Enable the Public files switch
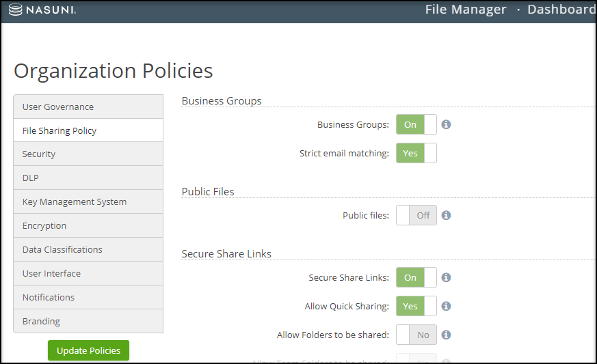 pos(416,215)
